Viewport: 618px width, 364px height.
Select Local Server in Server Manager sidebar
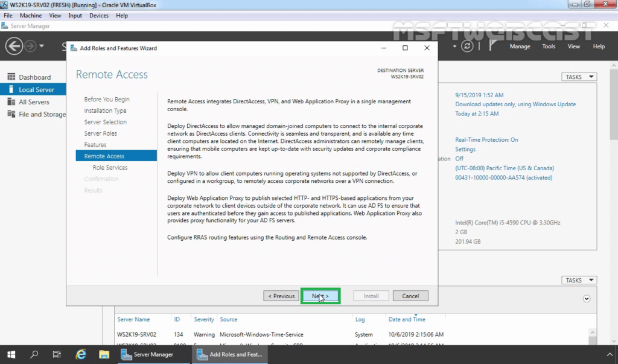point(33,89)
